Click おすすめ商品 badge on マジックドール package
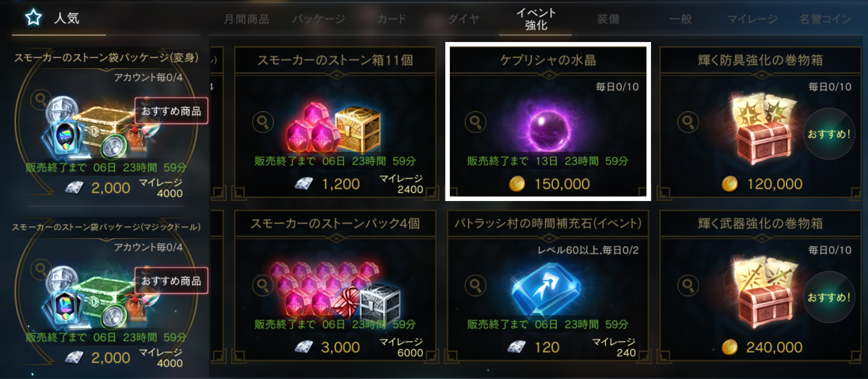Screen dimensions: 868x379 (x=171, y=281)
